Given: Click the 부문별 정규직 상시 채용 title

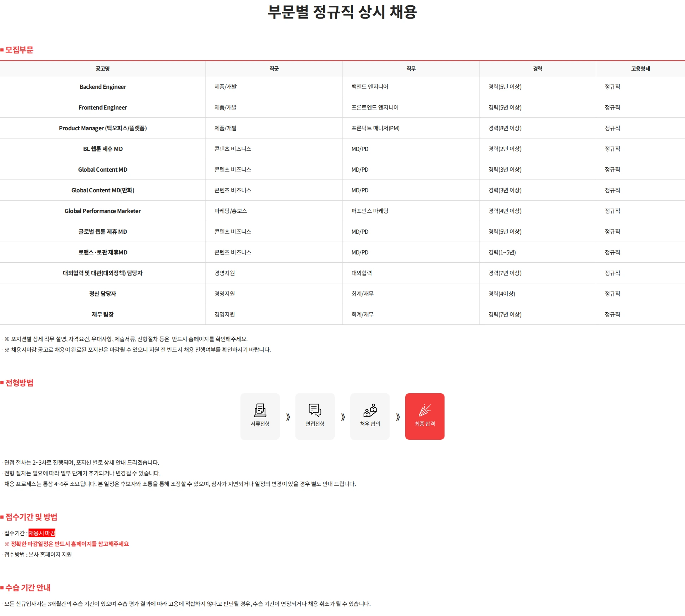Looking at the screenshot, I should pyautogui.click(x=342, y=12).
